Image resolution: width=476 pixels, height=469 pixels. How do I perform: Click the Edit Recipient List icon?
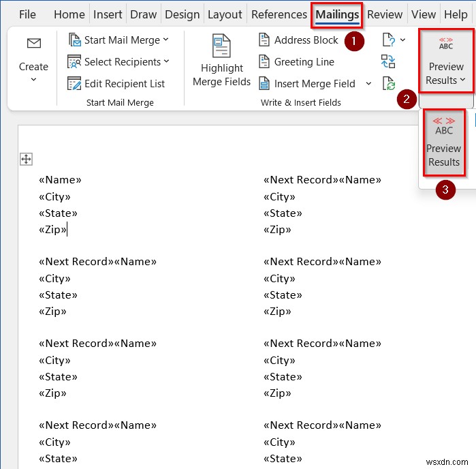click(74, 83)
